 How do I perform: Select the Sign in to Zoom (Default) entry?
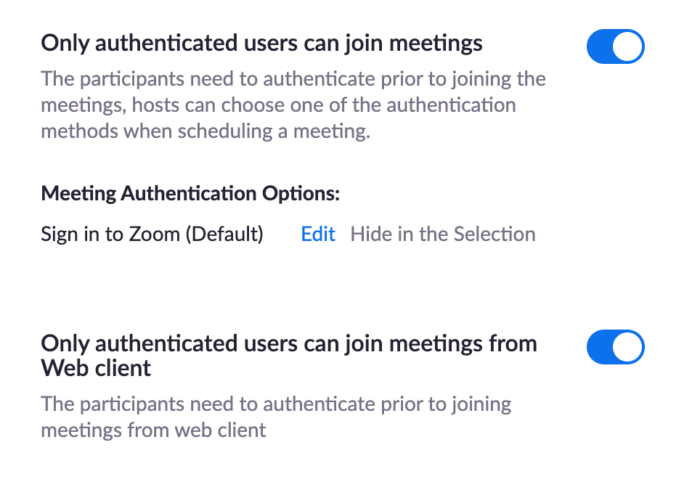coord(152,234)
